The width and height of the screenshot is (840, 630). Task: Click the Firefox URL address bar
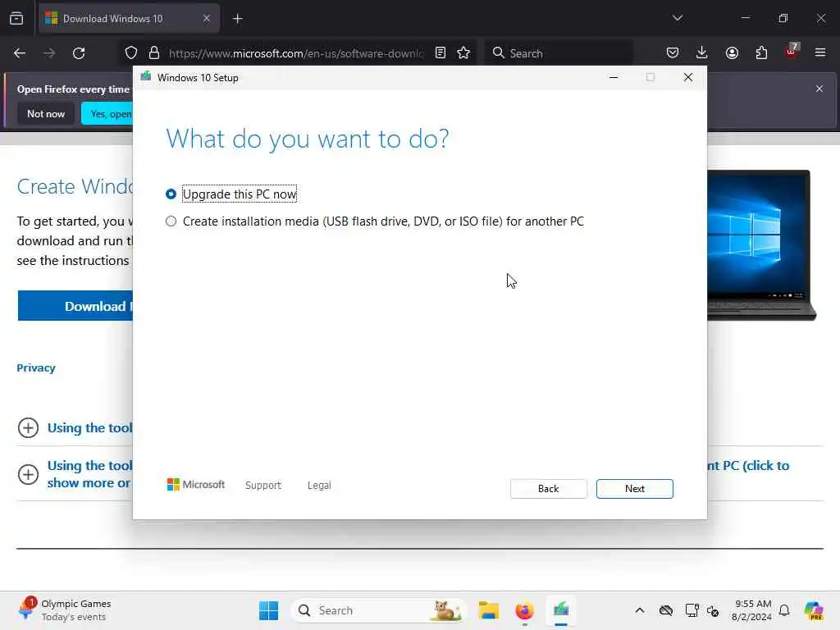[x=295, y=53]
